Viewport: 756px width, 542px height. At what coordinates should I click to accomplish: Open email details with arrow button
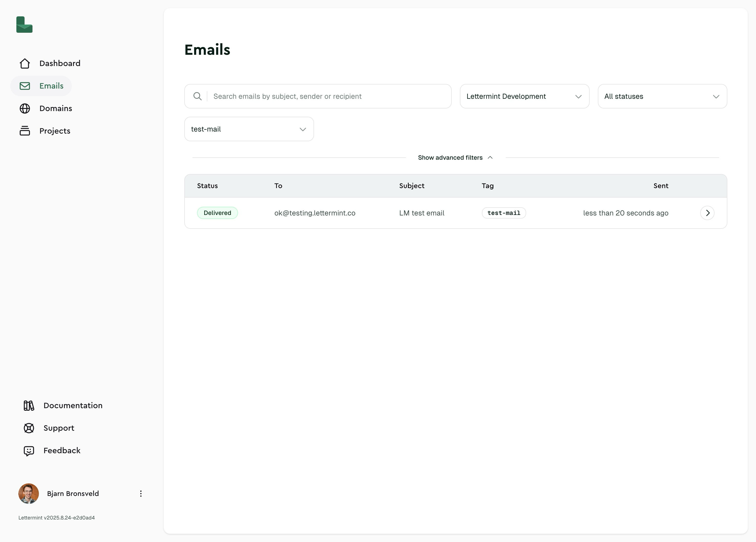[707, 213]
